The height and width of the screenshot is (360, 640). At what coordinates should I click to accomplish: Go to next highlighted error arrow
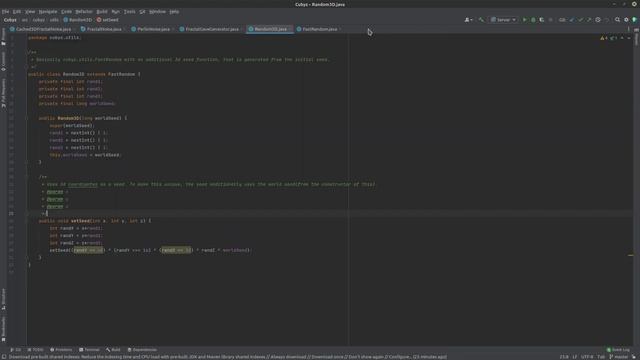click(x=629, y=38)
